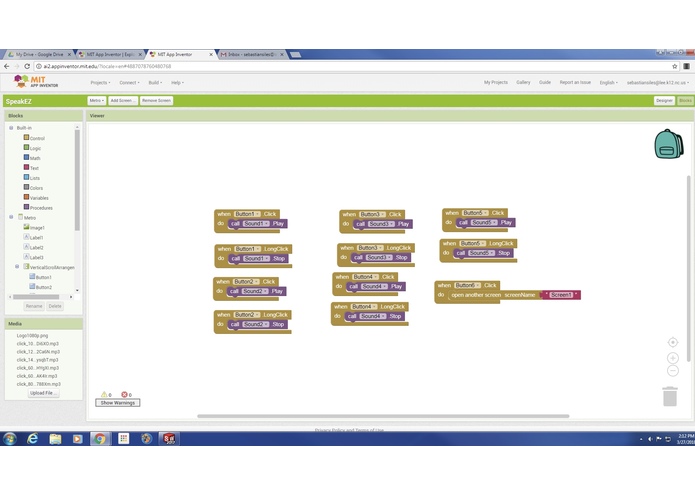Click the trash can icon
The width and height of the screenshot is (695, 494).
click(x=670, y=396)
